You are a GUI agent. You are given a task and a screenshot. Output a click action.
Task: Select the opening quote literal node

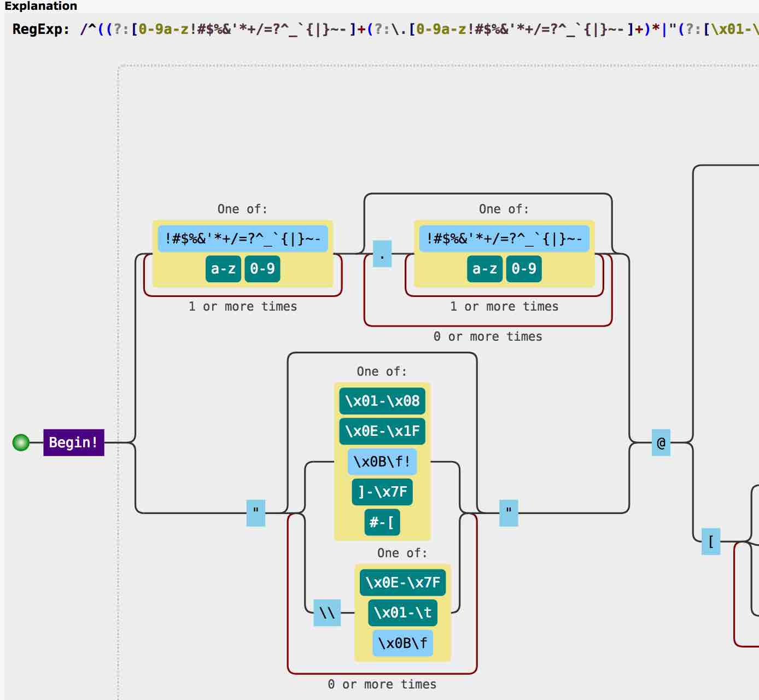pos(255,513)
